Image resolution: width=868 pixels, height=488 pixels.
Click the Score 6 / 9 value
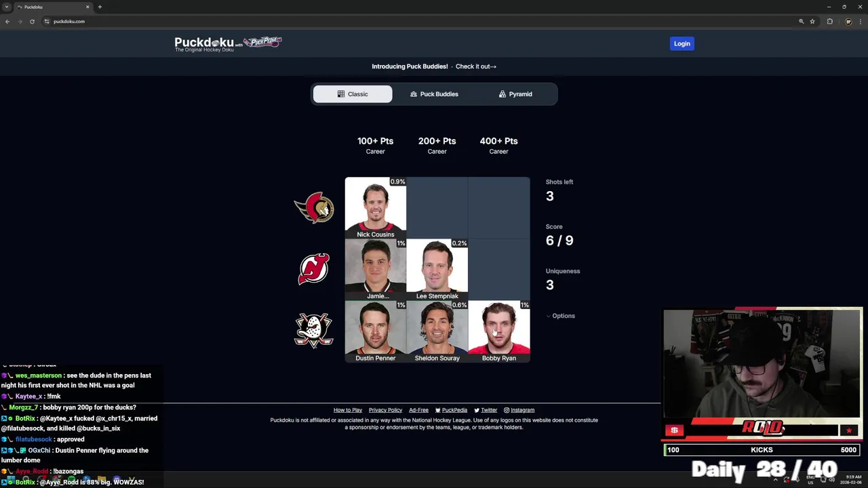(x=559, y=241)
